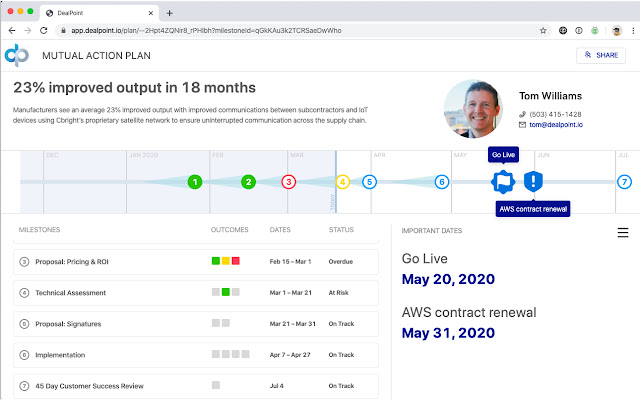Open Proposal: Signatures milestone row
Image resolution: width=640 pixels, height=400 pixels.
[196, 324]
